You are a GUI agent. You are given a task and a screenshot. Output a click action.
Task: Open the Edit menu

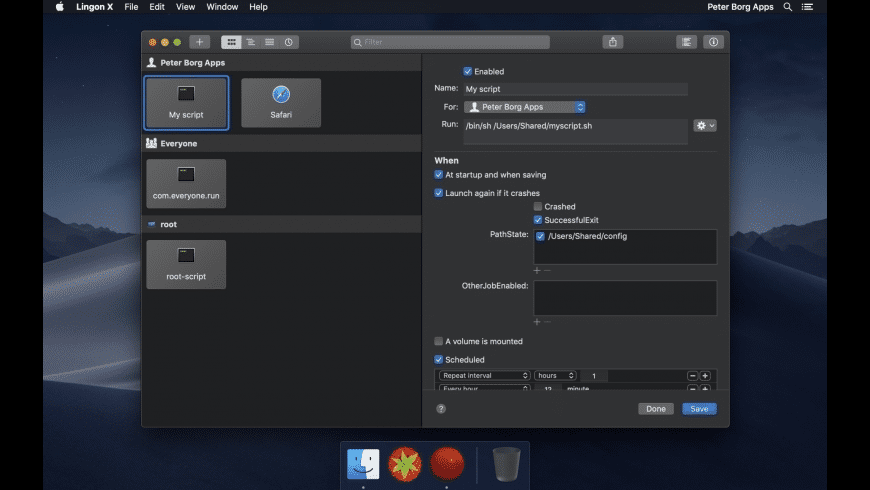coord(156,7)
